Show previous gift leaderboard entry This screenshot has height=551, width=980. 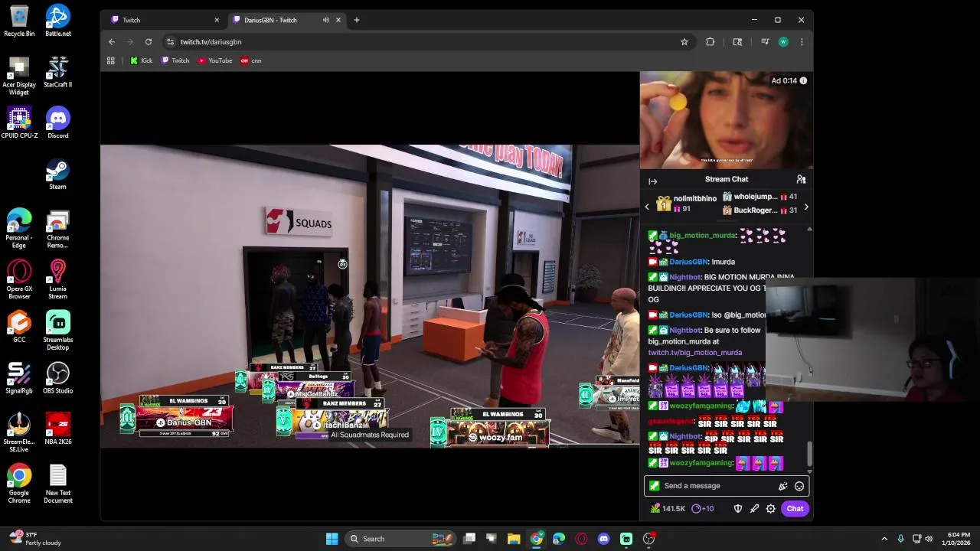647,207
